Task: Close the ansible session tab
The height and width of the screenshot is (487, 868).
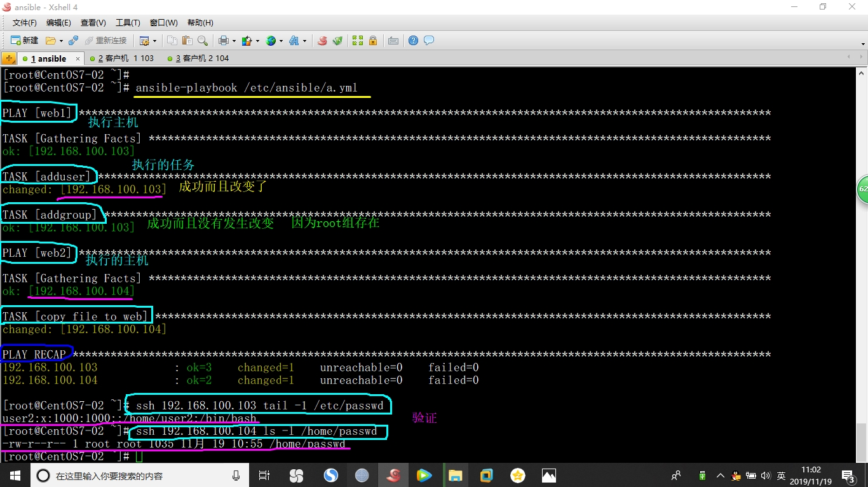Action: (x=78, y=58)
